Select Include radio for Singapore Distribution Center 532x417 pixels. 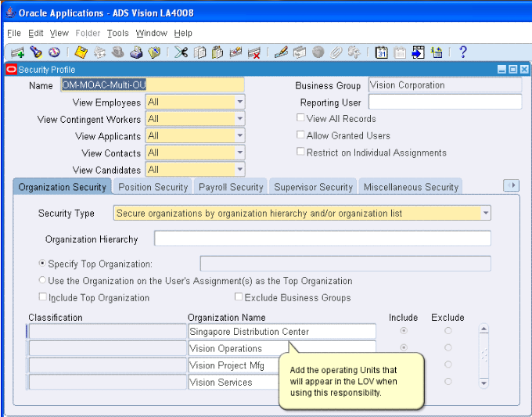(404, 330)
